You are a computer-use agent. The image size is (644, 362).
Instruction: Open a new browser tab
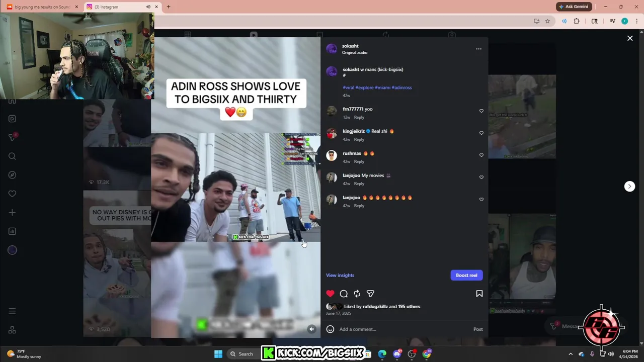(x=169, y=7)
